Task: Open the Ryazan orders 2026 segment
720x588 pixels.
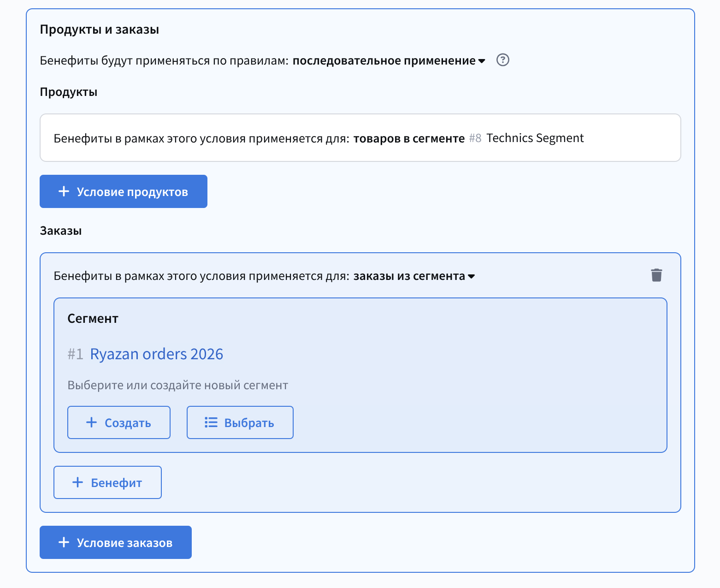Action: point(156,354)
